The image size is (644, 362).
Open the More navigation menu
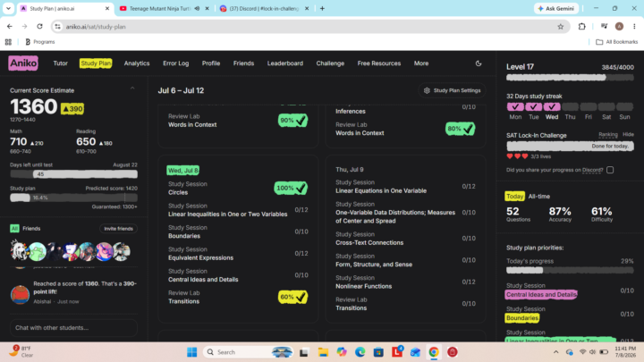point(421,63)
